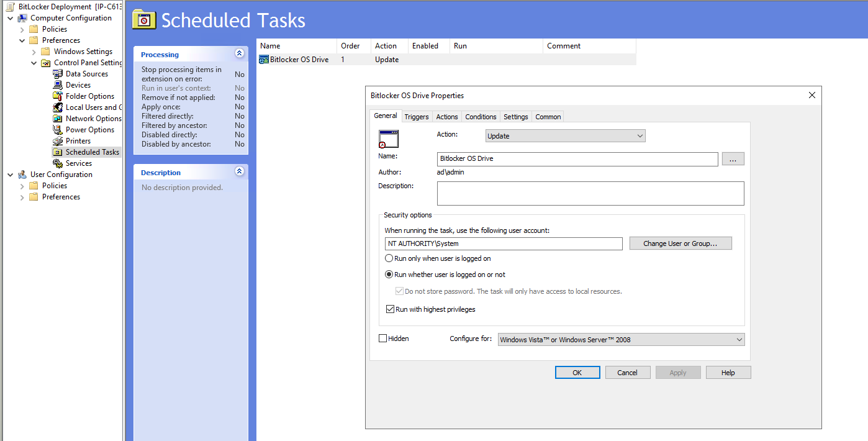Click the Comment column header
The width and height of the screenshot is (868, 441).
click(590, 46)
